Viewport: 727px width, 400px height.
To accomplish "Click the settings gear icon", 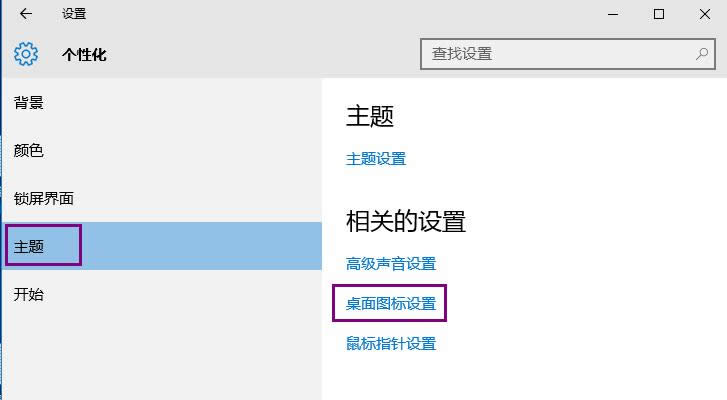I will pyautogui.click(x=26, y=54).
